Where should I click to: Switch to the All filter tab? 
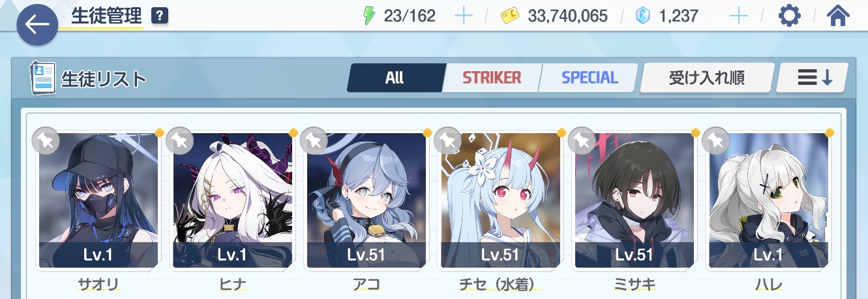pyautogui.click(x=395, y=78)
